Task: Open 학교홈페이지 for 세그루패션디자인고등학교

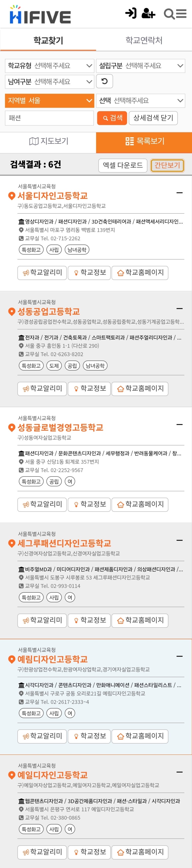Action: (140, 620)
